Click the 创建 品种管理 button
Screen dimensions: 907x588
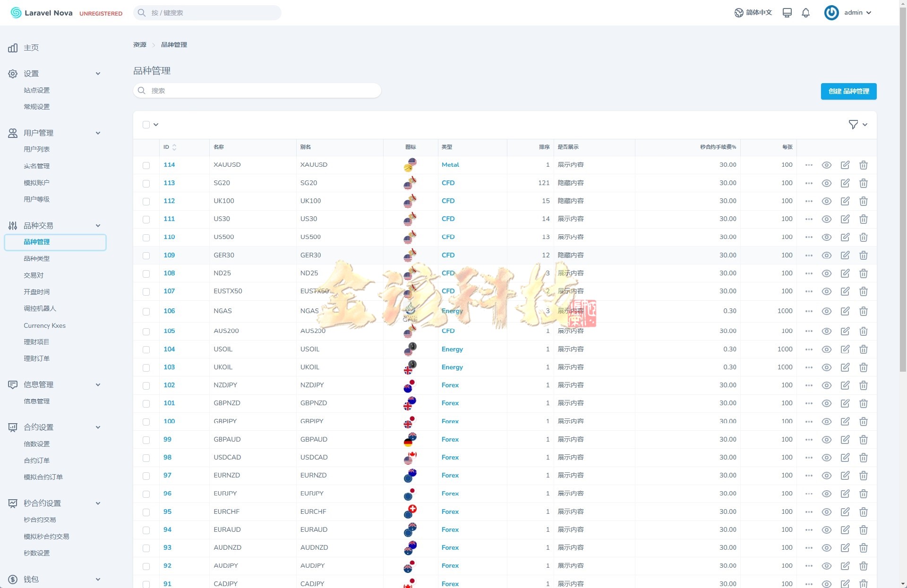tap(848, 91)
